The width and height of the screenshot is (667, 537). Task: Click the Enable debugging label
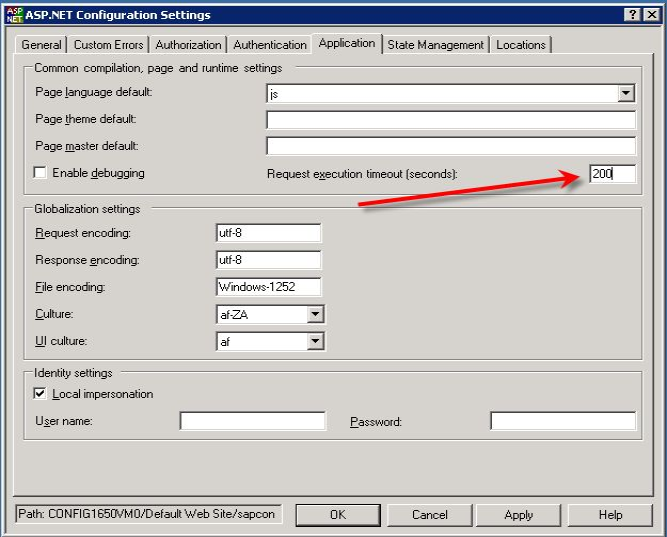(x=98, y=173)
